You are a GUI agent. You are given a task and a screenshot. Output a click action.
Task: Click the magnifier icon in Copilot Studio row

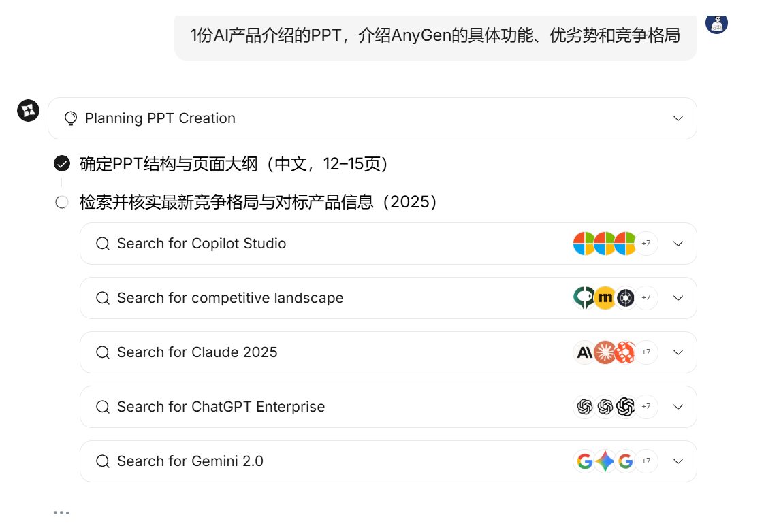point(103,244)
